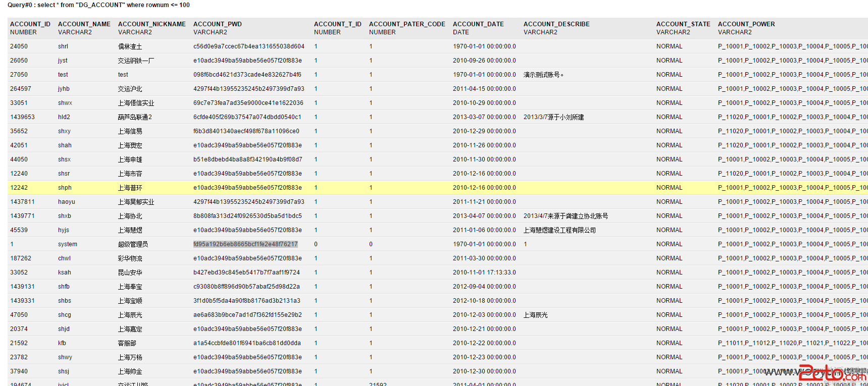Screen dimensions: 868x386
Task: Click account name 'chwl'
Action: [x=64, y=258]
